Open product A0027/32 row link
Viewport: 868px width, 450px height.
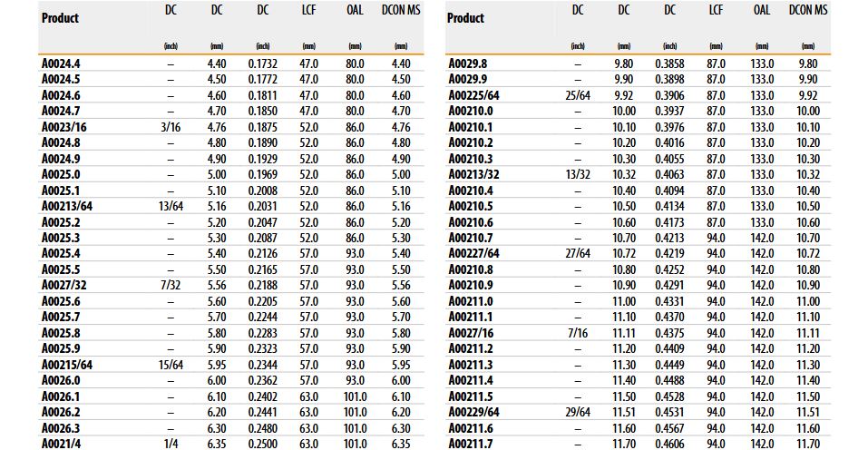tap(65, 285)
